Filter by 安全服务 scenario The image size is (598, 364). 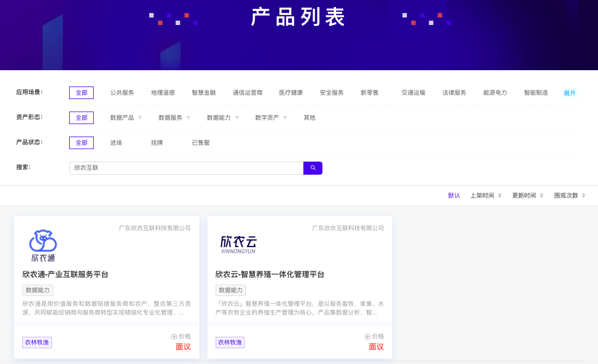[332, 92]
